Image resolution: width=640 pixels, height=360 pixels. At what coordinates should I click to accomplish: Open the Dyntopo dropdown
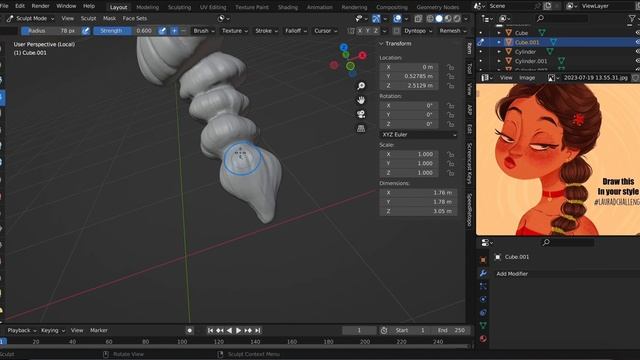pyautogui.click(x=417, y=31)
